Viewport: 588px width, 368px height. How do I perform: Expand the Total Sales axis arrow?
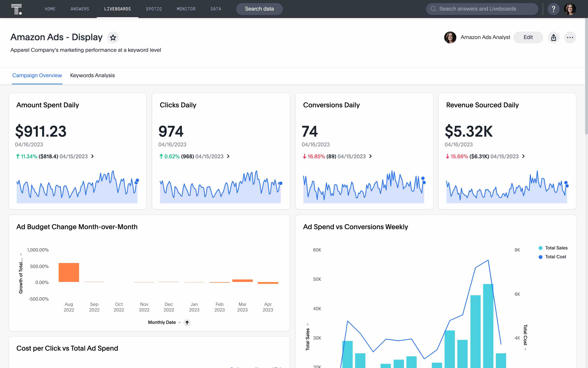[x=308, y=324]
